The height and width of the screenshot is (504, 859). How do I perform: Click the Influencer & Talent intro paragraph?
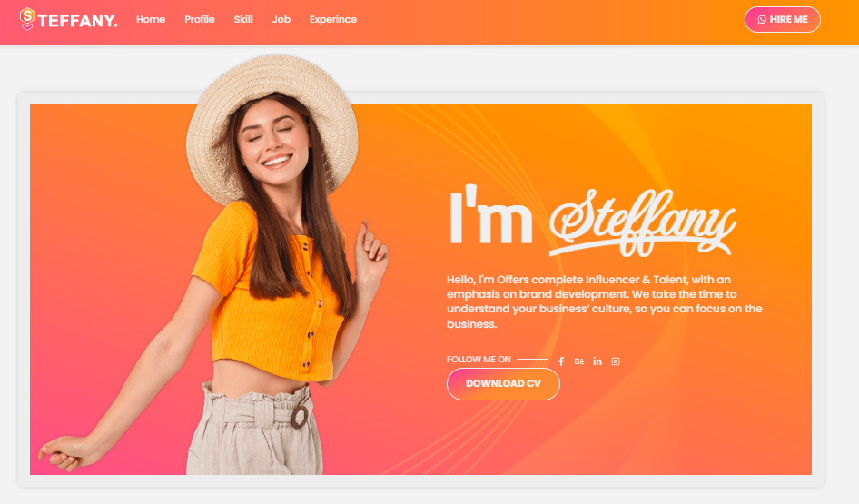coord(604,301)
